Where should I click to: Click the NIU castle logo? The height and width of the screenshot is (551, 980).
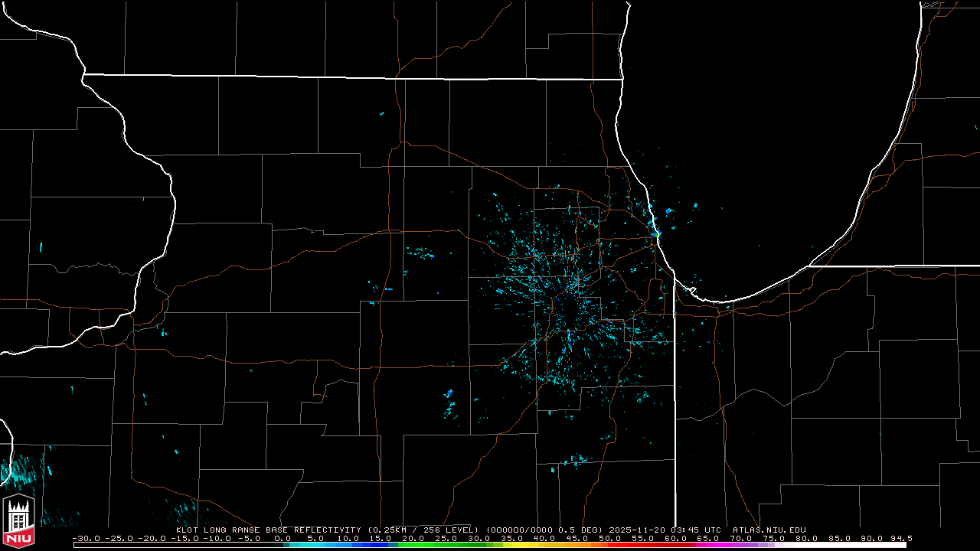tap(18, 520)
